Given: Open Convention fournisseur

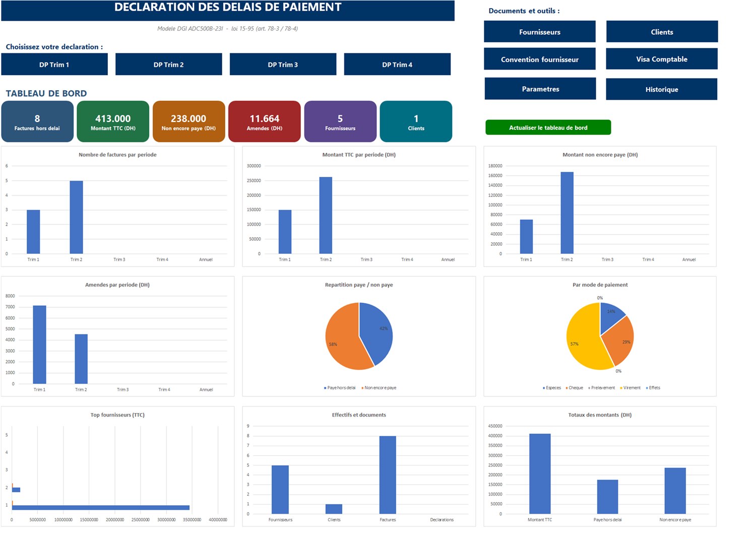Looking at the screenshot, I should (540, 59).
